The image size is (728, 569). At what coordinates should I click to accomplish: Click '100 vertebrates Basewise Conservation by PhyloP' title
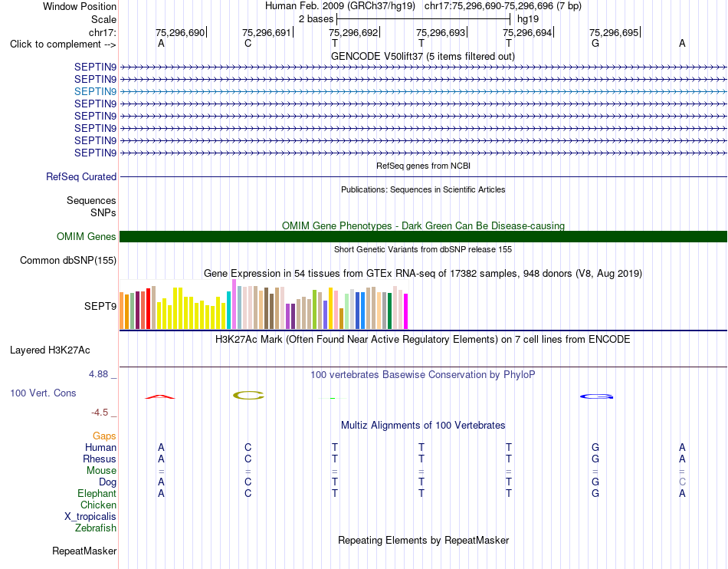click(423, 375)
